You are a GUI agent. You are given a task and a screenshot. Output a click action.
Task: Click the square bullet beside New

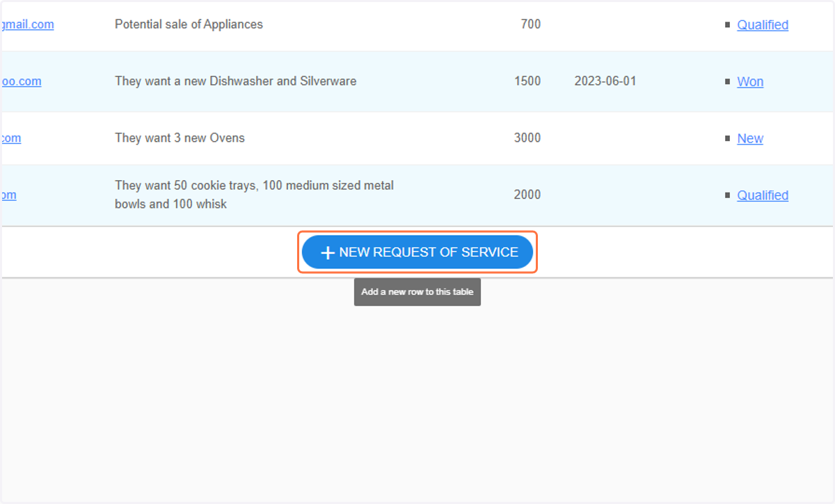coord(728,138)
